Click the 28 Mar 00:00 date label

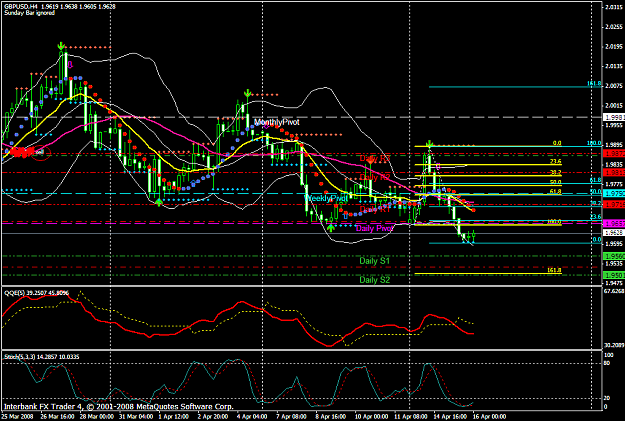pos(98,417)
